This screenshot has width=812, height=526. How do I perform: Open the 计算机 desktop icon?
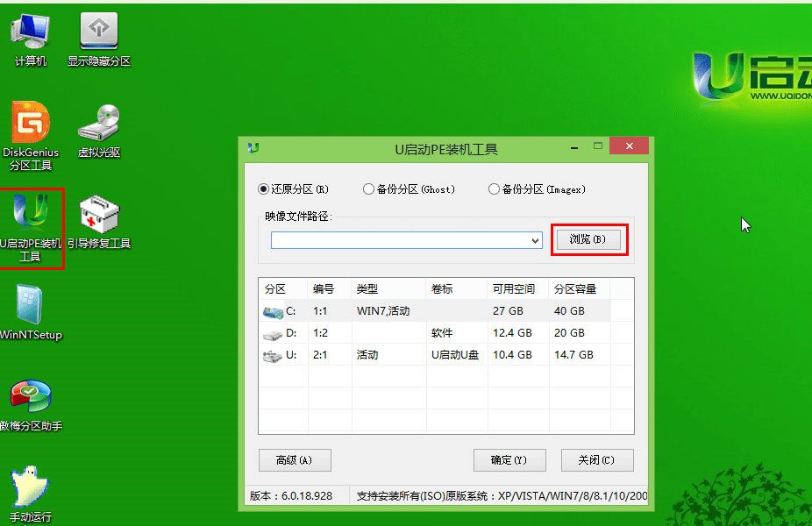tap(30, 33)
